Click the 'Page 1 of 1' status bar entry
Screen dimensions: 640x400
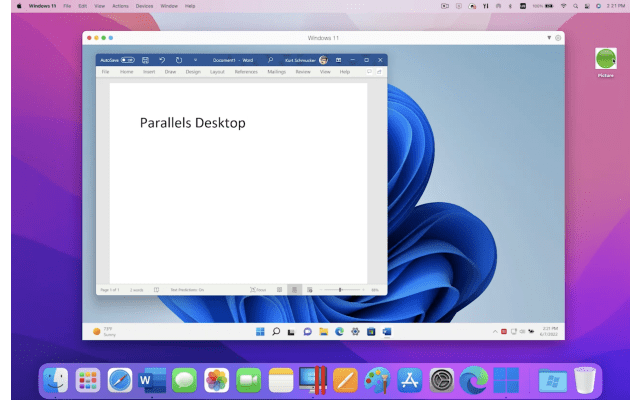point(110,290)
